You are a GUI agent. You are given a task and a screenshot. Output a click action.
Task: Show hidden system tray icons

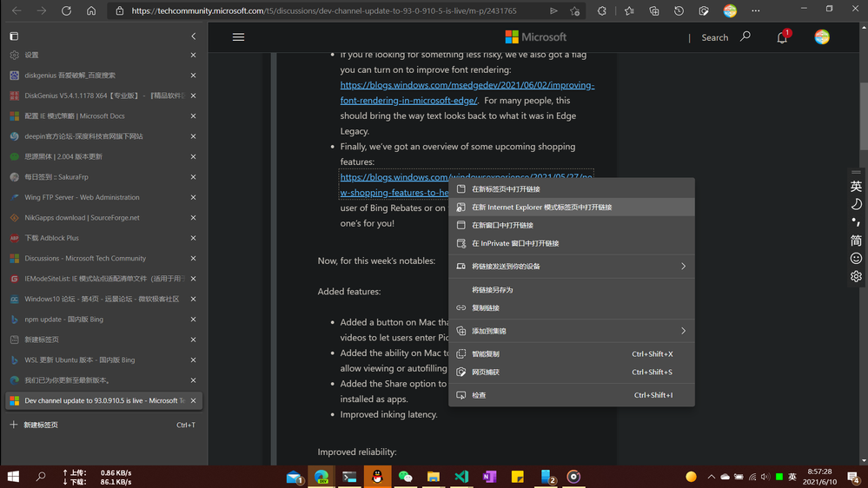712,477
